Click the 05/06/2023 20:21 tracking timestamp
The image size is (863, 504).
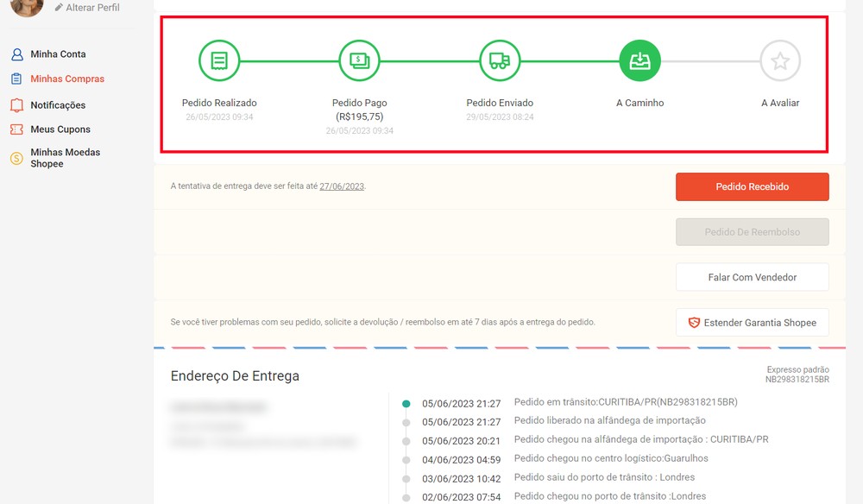tap(461, 441)
